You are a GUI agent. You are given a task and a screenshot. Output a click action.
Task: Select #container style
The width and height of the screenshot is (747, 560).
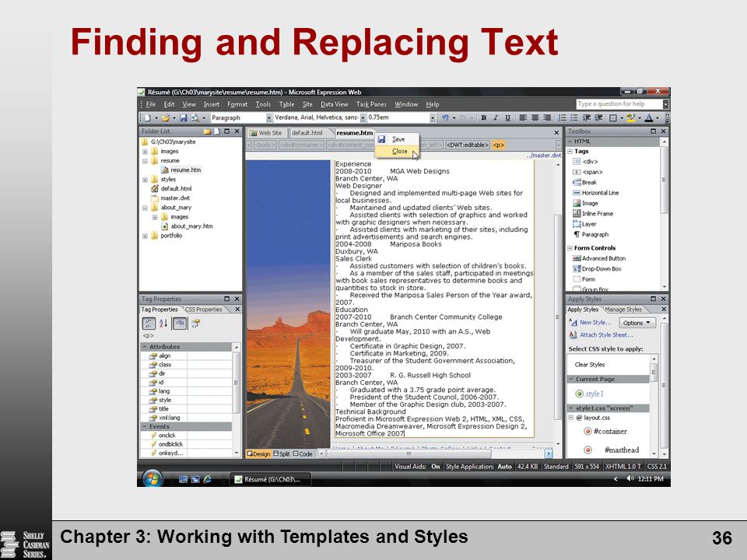605,432
